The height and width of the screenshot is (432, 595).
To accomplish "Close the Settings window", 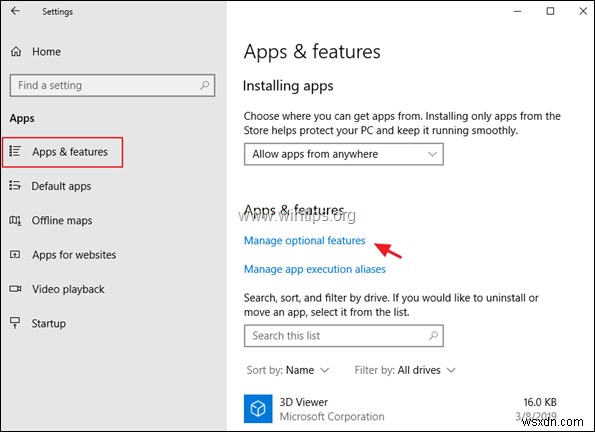I will pyautogui.click(x=583, y=11).
